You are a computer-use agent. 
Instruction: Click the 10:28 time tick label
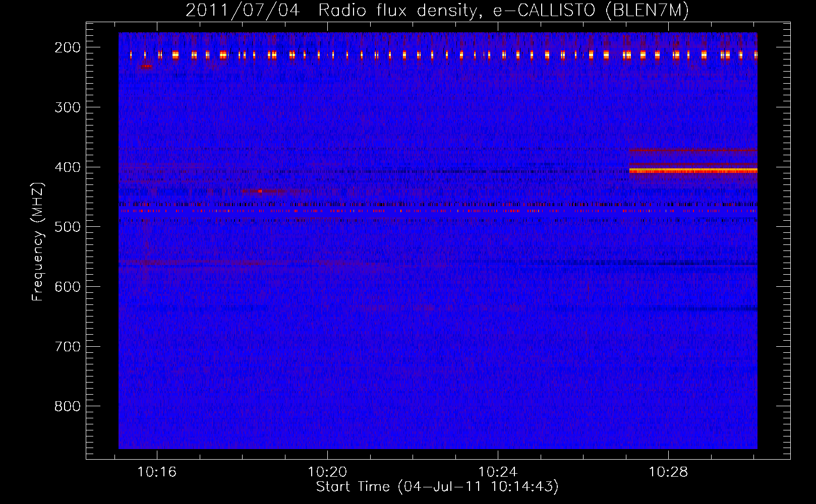click(x=668, y=472)
